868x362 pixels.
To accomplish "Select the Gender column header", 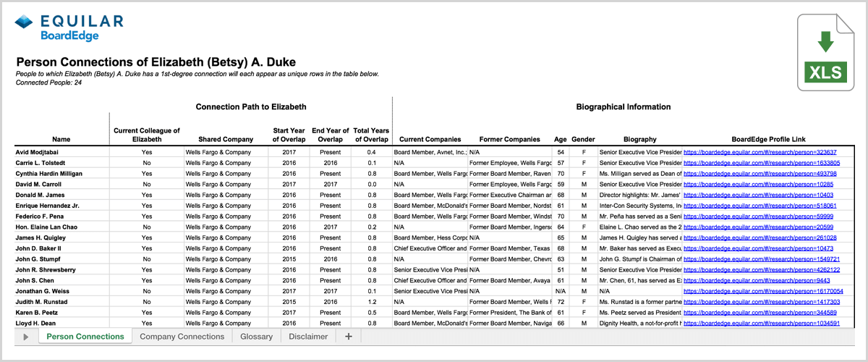I will click(583, 140).
